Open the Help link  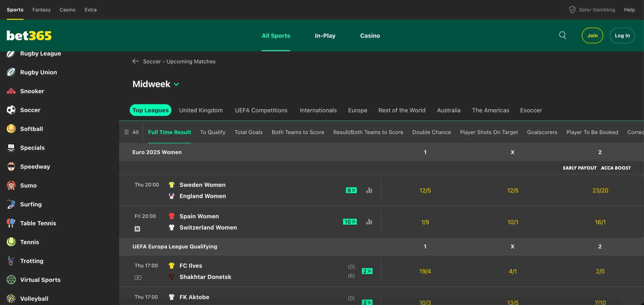pos(629,10)
